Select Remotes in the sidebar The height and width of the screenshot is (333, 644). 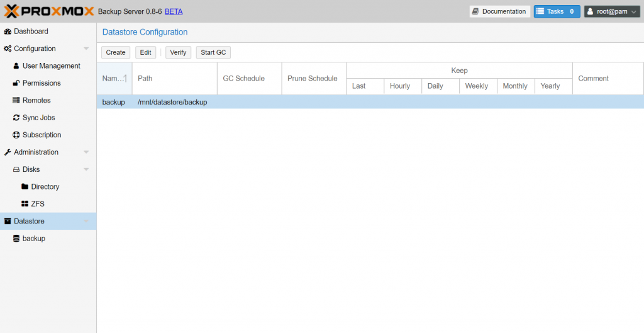pyautogui.click(x=48, y=100)
